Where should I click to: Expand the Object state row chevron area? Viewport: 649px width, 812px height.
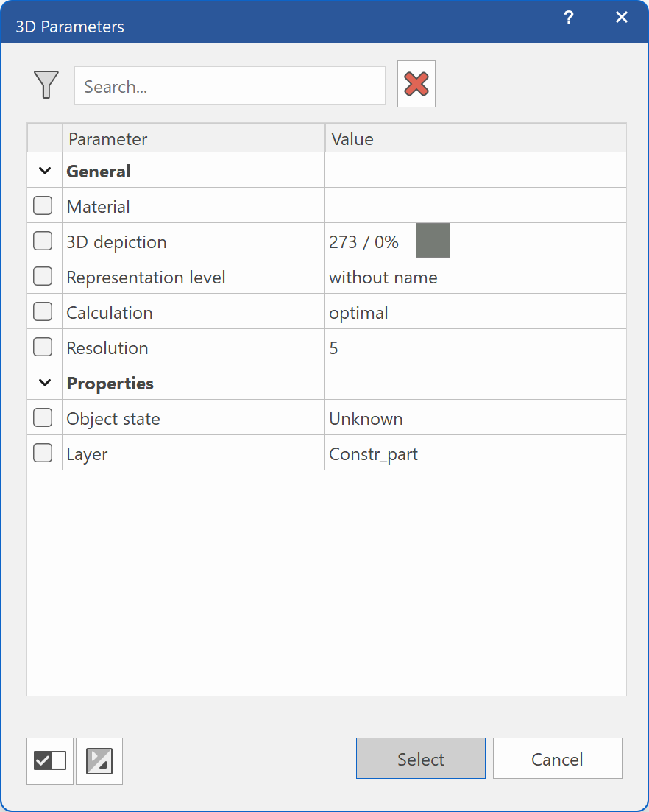[x=44, y=417]
